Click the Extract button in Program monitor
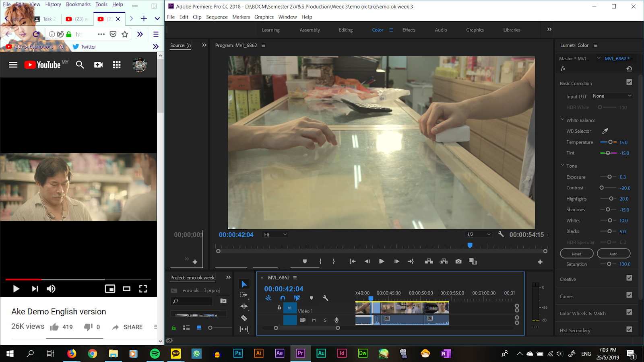This screenshot has height=362, width=644. 444,261
